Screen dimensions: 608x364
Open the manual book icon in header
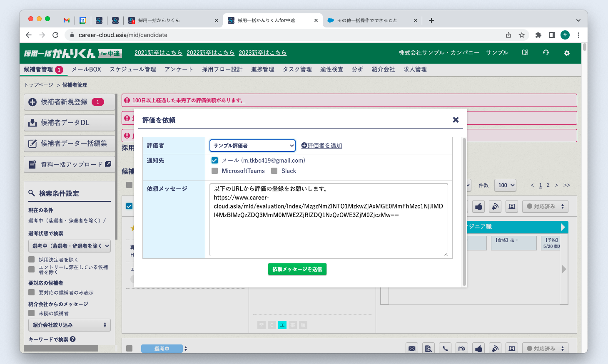pos(525,52)
